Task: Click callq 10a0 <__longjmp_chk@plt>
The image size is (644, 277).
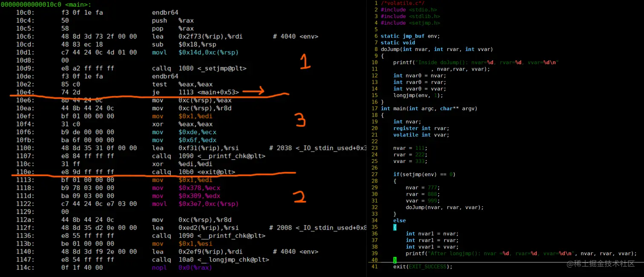Action: click(210, 260)
